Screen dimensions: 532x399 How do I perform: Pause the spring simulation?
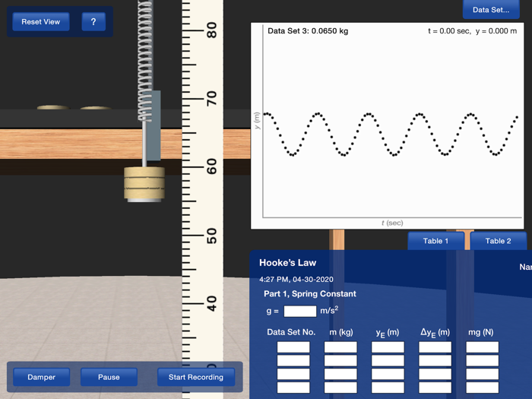coord(109,377)
